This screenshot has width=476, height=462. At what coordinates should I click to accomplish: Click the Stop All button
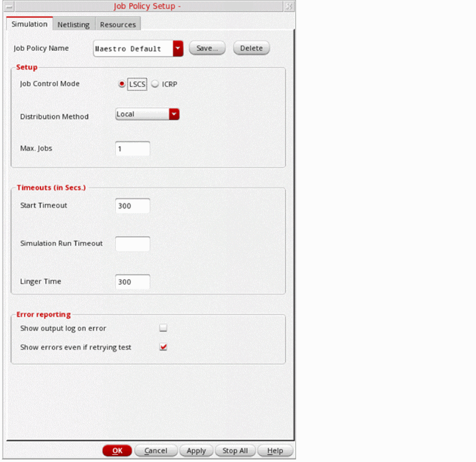point(235,450)
